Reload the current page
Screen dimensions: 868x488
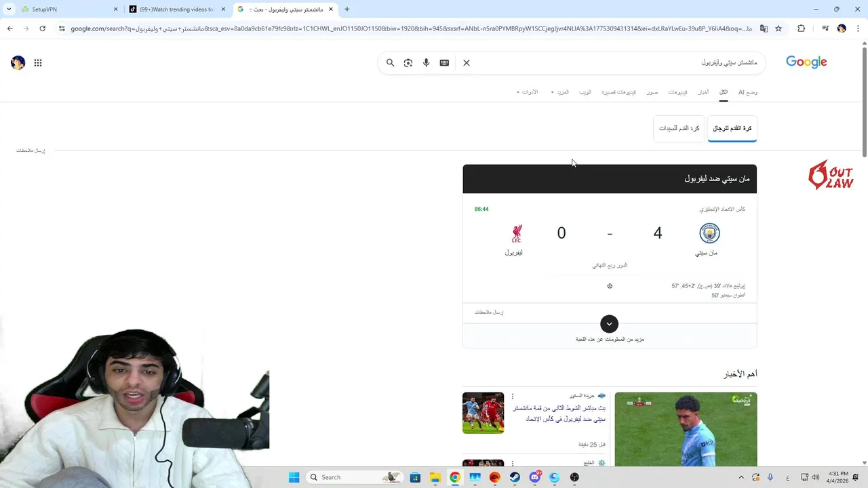[x=42, y=28]
